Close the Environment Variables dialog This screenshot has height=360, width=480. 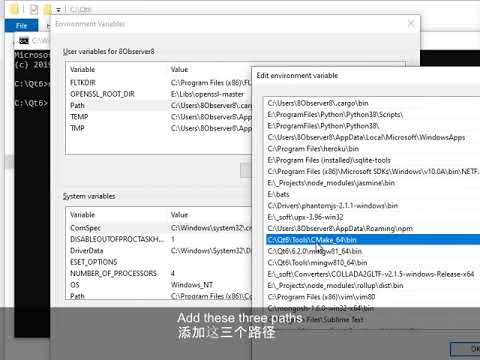pyautogui.click(x=411, y=24)
